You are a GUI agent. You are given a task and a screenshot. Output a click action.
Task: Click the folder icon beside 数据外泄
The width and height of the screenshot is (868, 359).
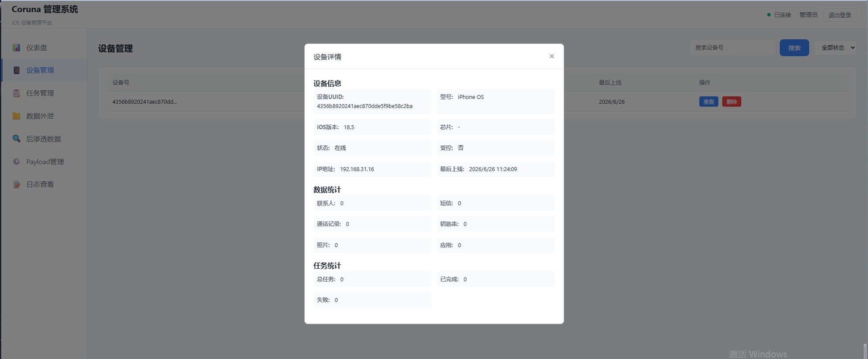point(16,116)
